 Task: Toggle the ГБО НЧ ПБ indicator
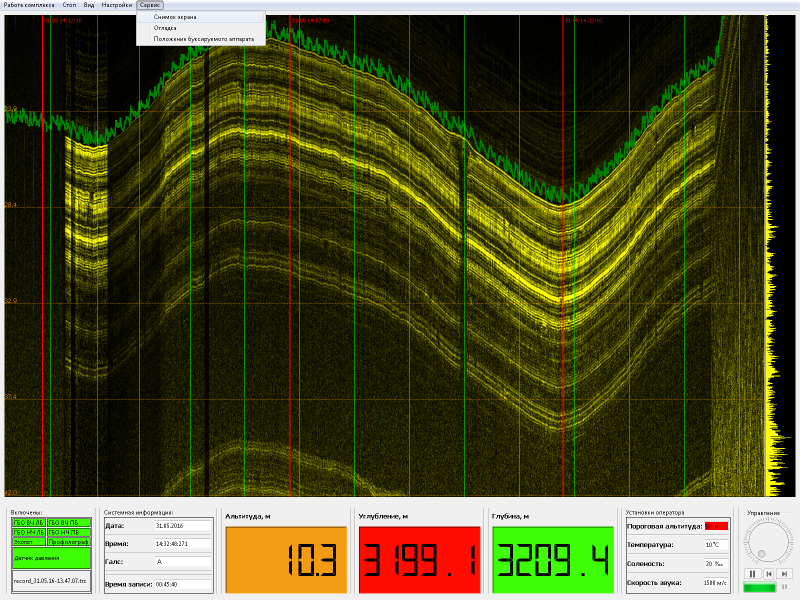pyautogui.click(x=69, y=532)
